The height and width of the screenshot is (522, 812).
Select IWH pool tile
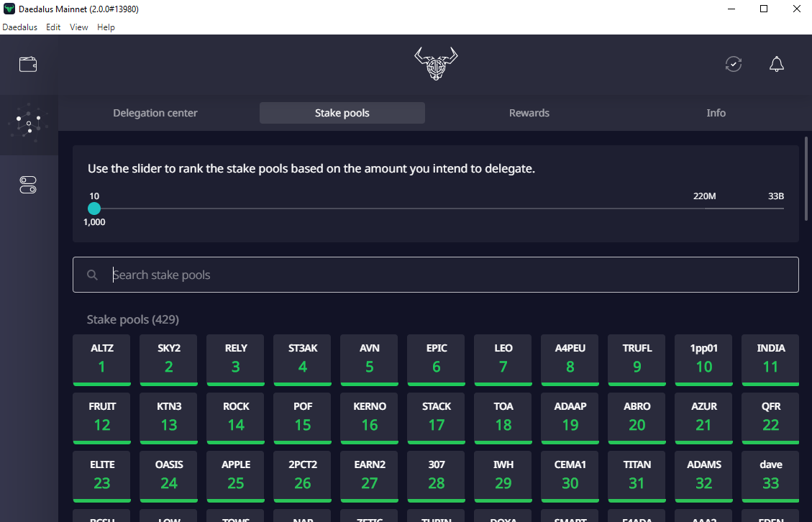pos(503,477)
